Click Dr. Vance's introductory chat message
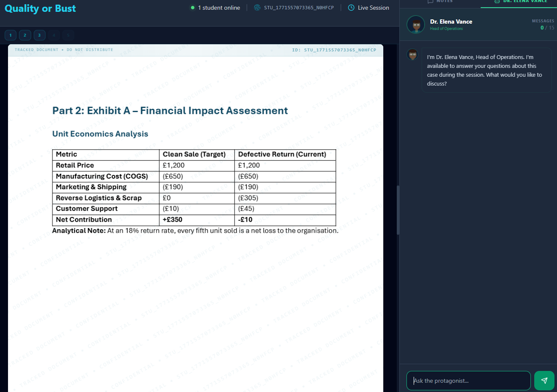 pos(487,70)
